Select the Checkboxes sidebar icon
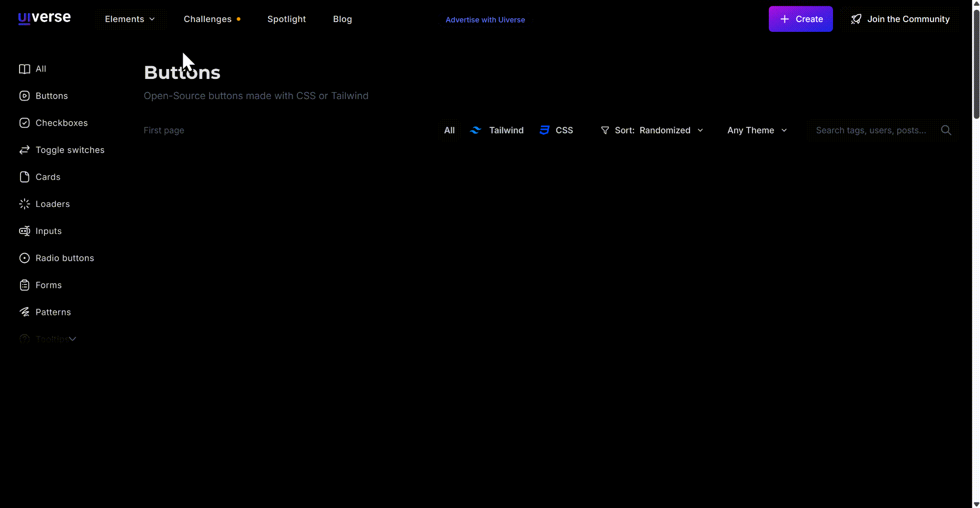The height and width of the screenshot is (508, 980). click(x=24, y=123)
